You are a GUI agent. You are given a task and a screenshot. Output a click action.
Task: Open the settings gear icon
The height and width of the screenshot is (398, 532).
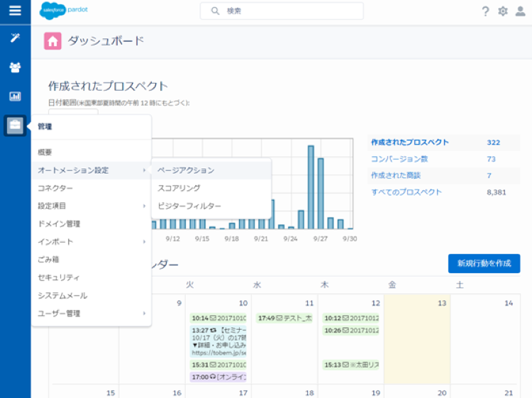503,11
